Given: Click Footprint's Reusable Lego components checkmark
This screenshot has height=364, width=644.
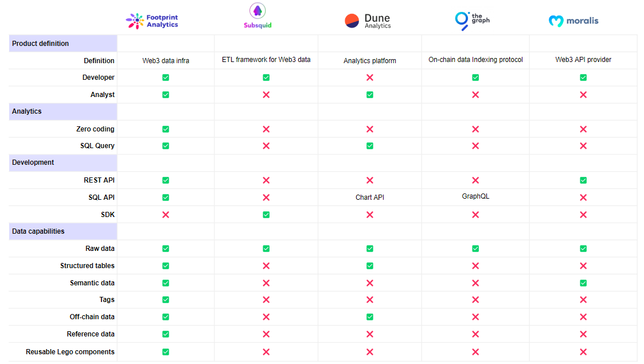Looking at the screenshot, I should 166,352.
